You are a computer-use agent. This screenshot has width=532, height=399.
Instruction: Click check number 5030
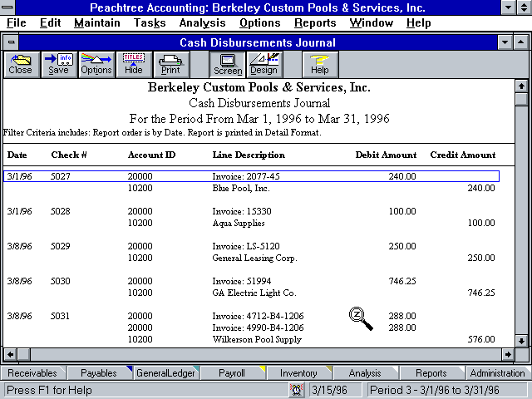click(61, 281)
